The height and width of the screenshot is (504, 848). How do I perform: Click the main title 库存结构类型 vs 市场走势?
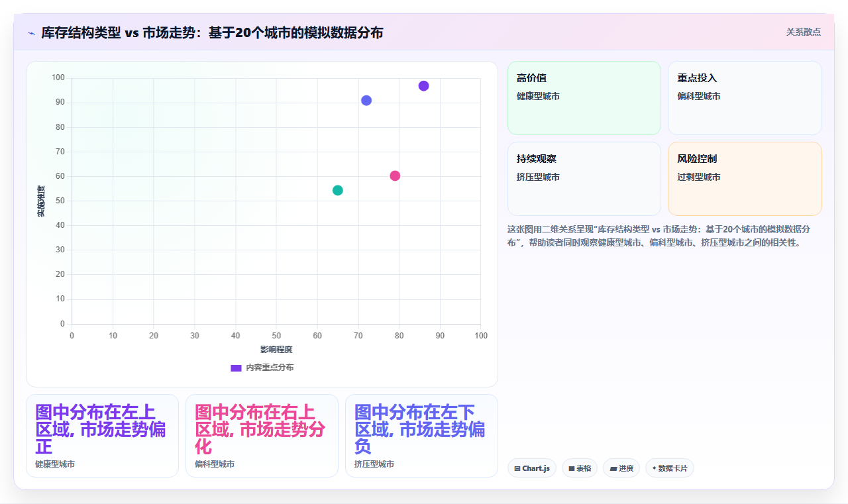click(212, 32)
